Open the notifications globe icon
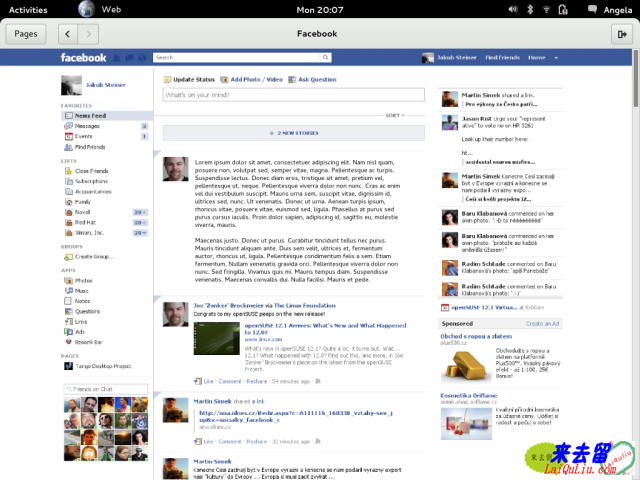Image resolution: width=640 pixels, height=480 pixels. pyautogui.click(x=142, y=58)
